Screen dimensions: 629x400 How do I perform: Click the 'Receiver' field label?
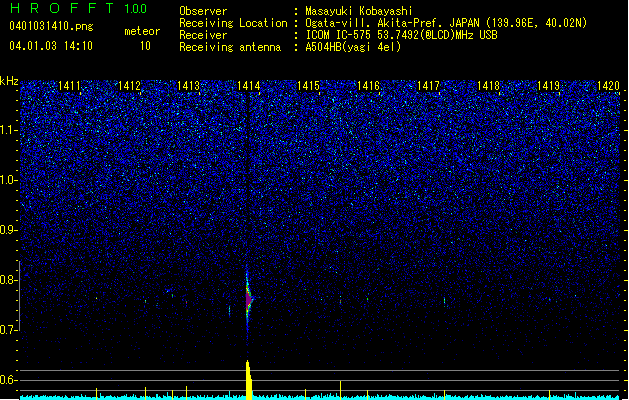(x=203, y=35)
